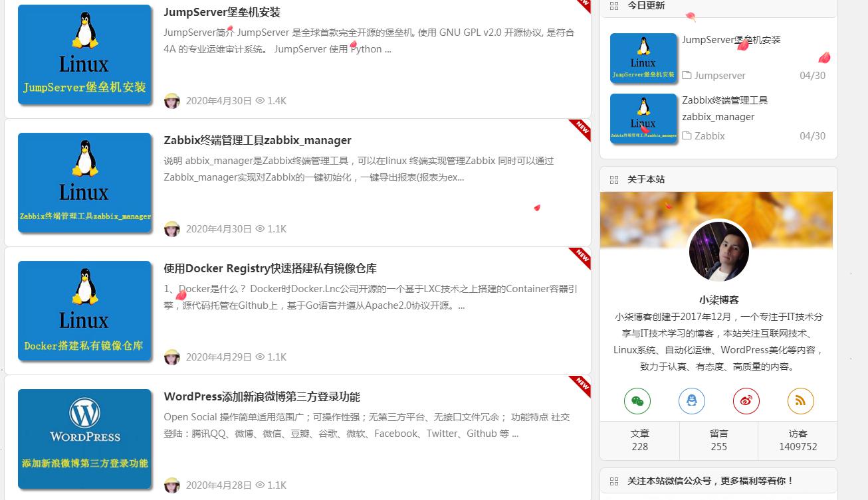Click date 2020年4月30日 on JumpServer post
The height and width of the screenshot is (500, 868).
219,101
